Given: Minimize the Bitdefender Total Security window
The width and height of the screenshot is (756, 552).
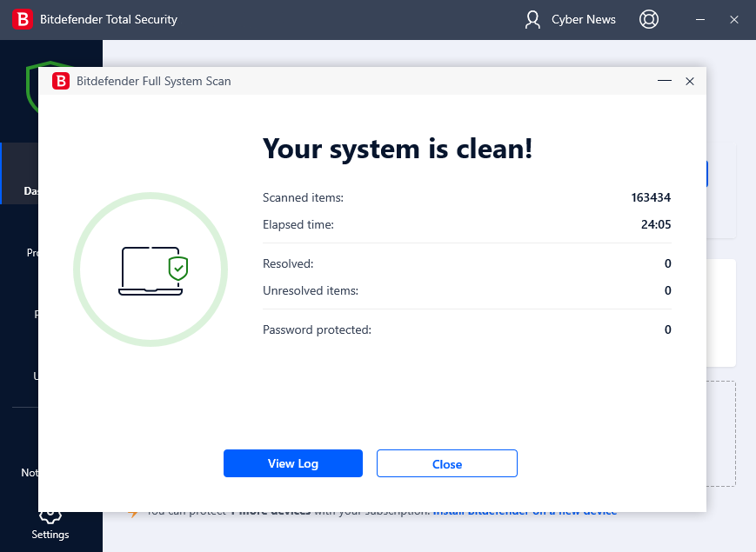Looking at the screenshot, I should point(700,20).
